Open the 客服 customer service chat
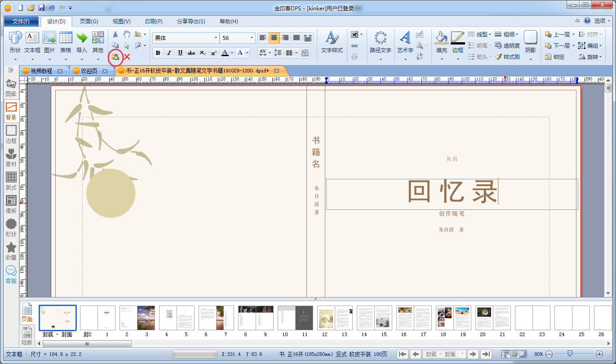This screenshot has width=616, height=364. coord(11,274)
